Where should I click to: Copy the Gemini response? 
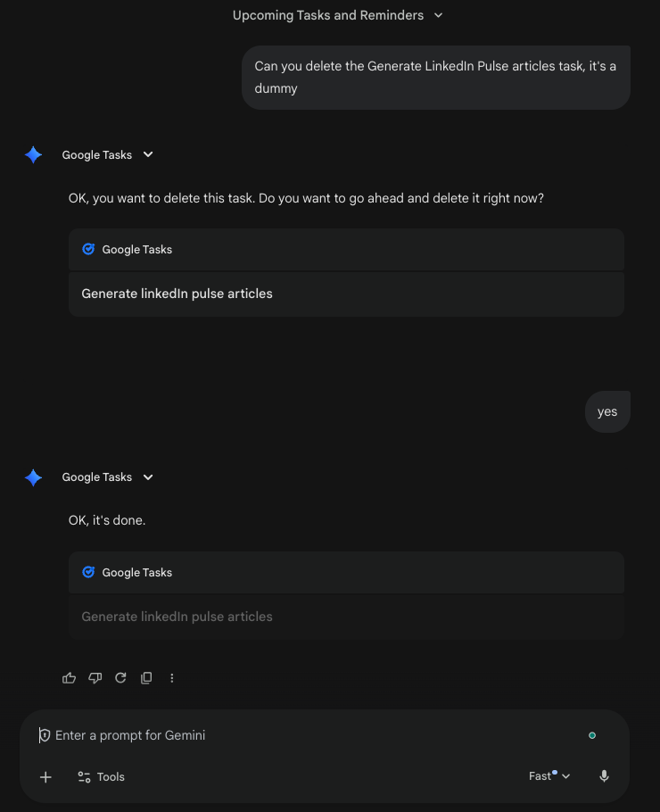146,678
